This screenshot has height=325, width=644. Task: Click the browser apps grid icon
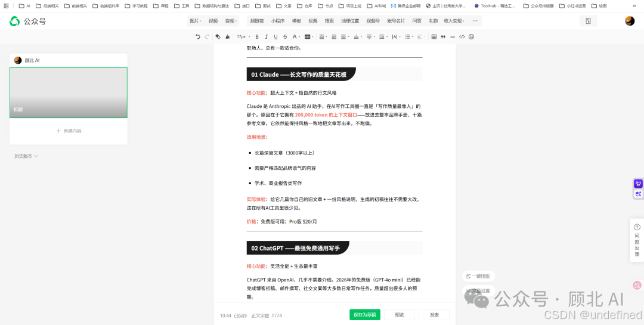pos(6,6)
